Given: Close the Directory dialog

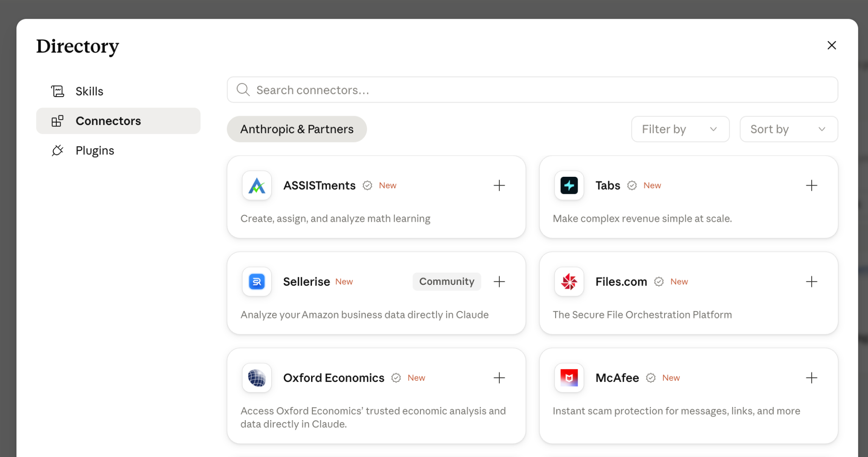Looking at the screenshot, I should point(832,45).
